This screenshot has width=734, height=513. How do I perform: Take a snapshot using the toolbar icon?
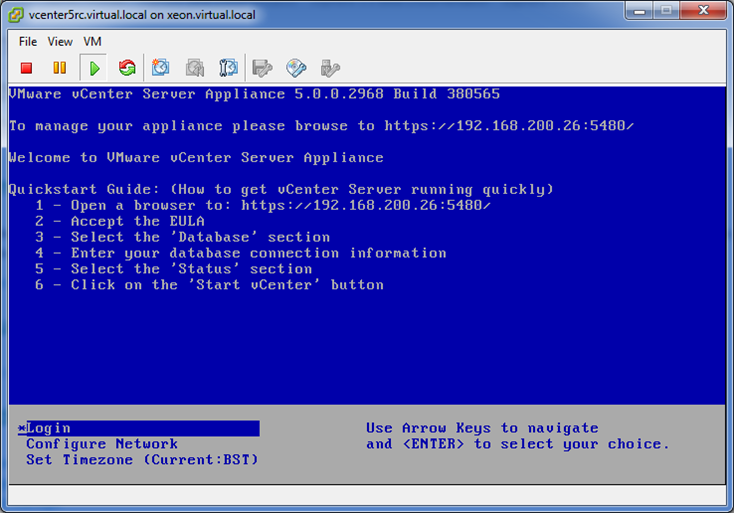click(x=161, y=68)
